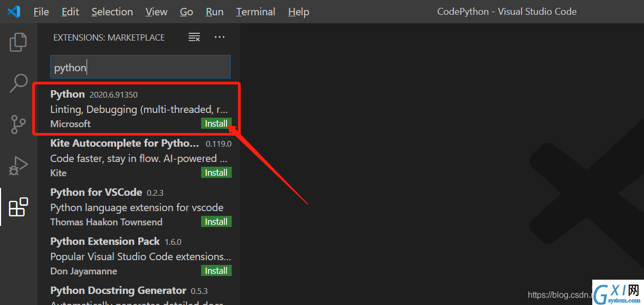Open the Run menu

pos(214,12)
